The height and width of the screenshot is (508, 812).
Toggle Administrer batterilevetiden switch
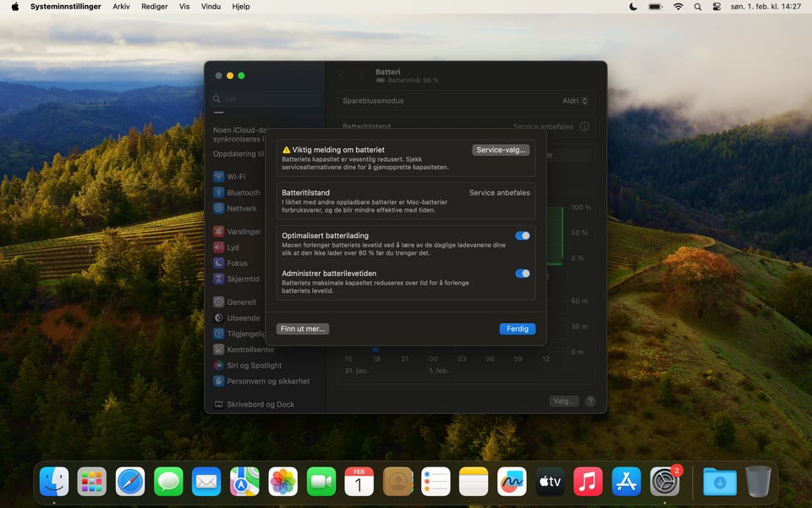point(523,273)
